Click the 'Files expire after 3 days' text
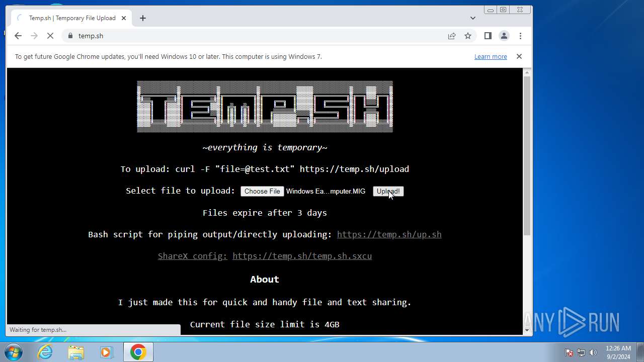Image resolution: width=644 pixels, height=362 pixels. click(265, 213)
